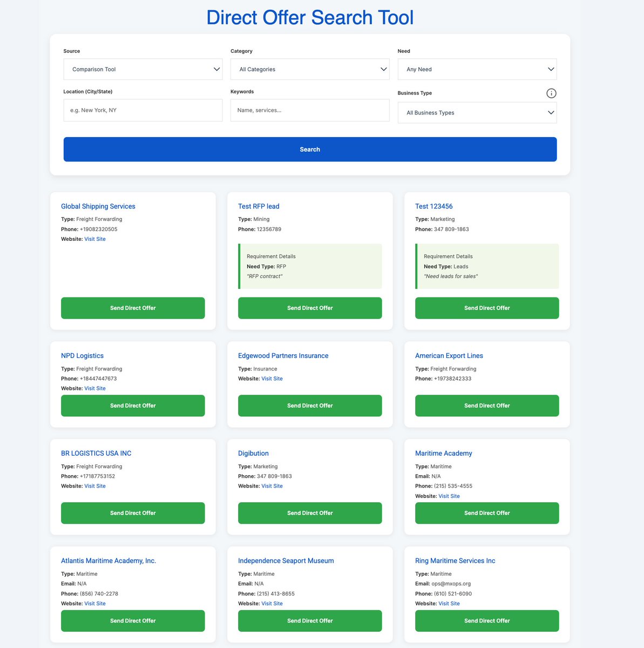This screenshot has width=644, height=648.
Task: Send Direct Offer to Digibution
Action: 310,513
